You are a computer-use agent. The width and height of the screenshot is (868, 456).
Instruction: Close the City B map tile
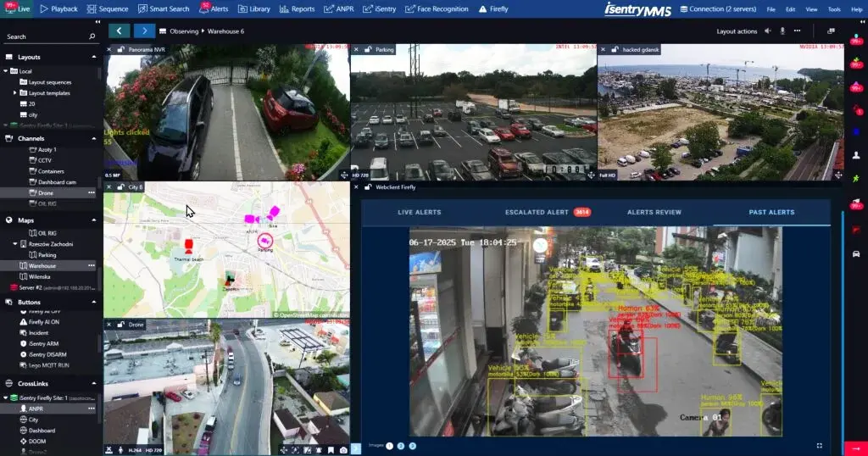[x=108, y=186]
